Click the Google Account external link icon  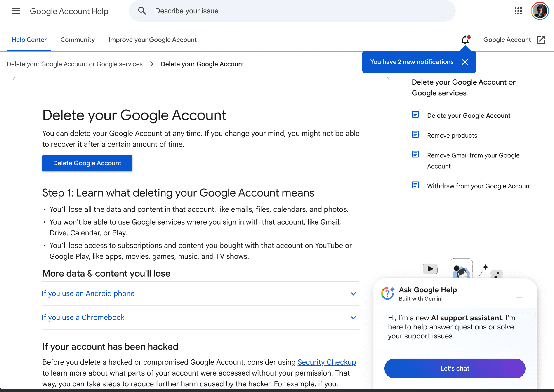tap(541, 40)
